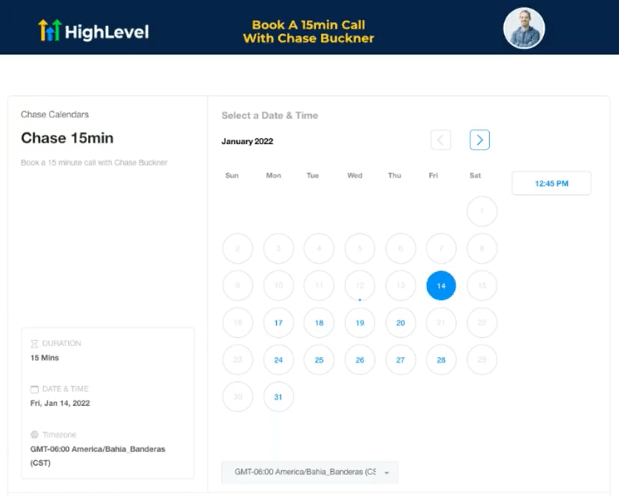Image resolution: width=619 pixels, height=497 pixels.
Task: Select Wednesday January 19
Action: click(x=360, y=323)
